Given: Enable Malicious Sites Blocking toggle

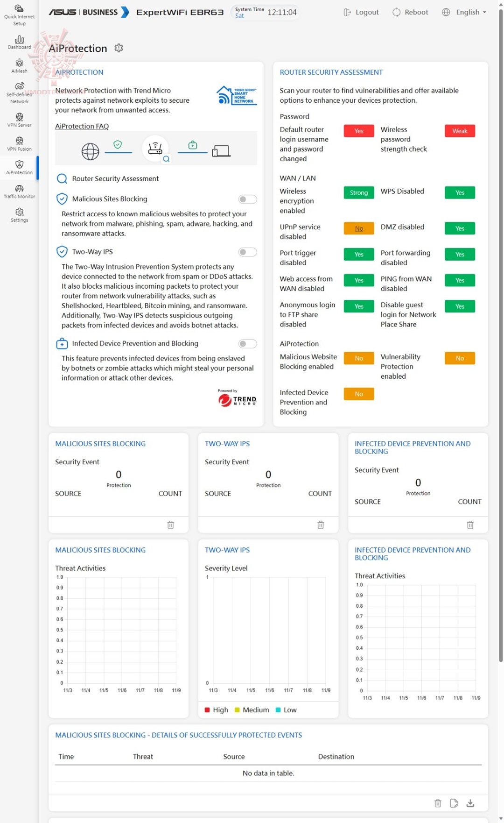Looking at the screenshot, I should (x=247, y=199).
